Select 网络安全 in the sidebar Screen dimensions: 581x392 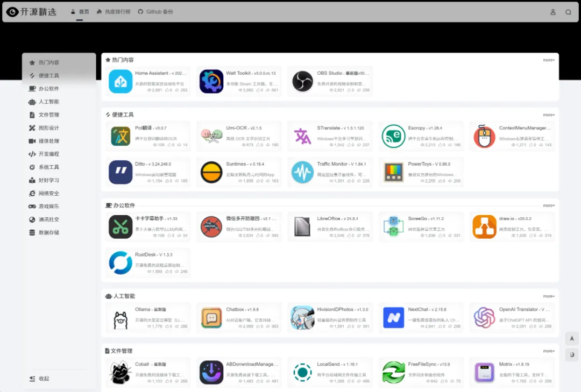click(59, 193)
